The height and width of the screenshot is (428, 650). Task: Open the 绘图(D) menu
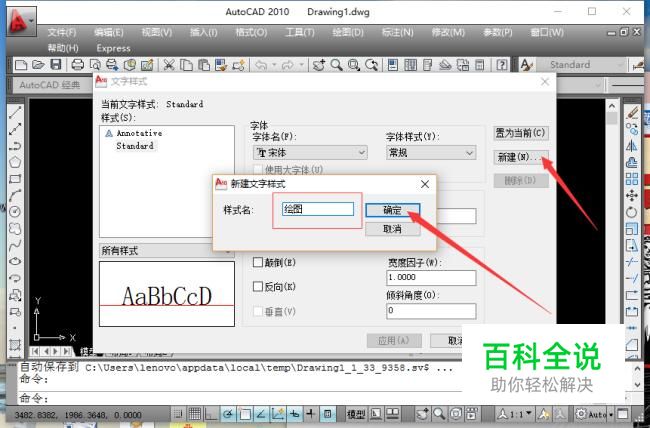click(x=348, y=32)
